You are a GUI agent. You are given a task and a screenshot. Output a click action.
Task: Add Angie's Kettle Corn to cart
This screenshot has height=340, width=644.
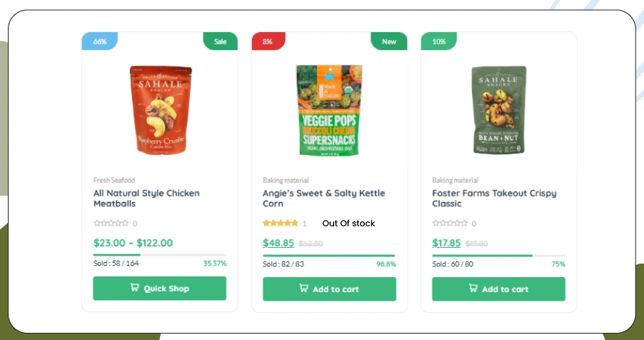coord(328,289)
